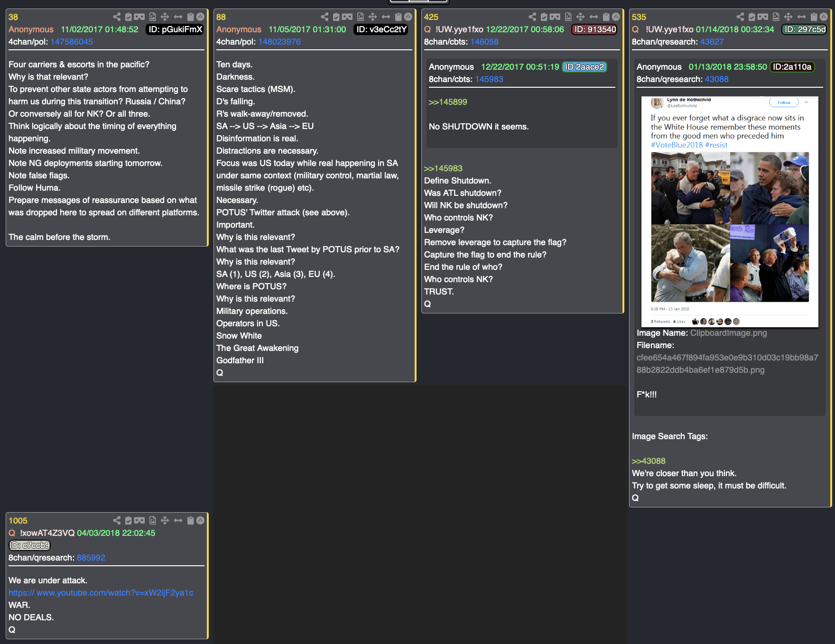835x644 pixels.
Task: Click the clipboard-check icon on post 88
Action: pos(336,17)
